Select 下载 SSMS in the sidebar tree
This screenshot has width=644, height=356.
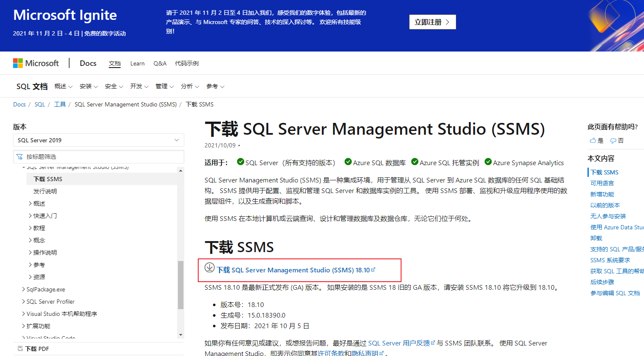(102, 179)
